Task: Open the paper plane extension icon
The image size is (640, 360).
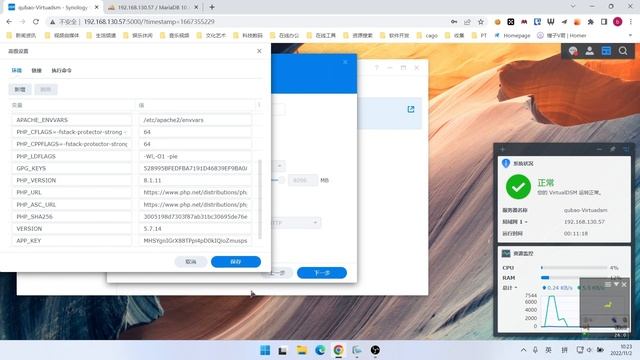Action: pos(564,22)
